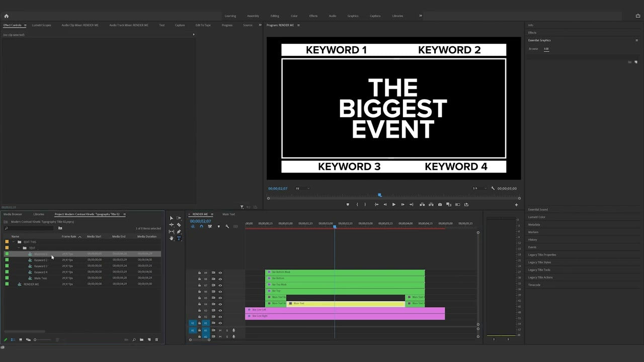Screen dimensions: 644x362
Task: Click the trash icon to clear selected item
Action: coord(157,340)
